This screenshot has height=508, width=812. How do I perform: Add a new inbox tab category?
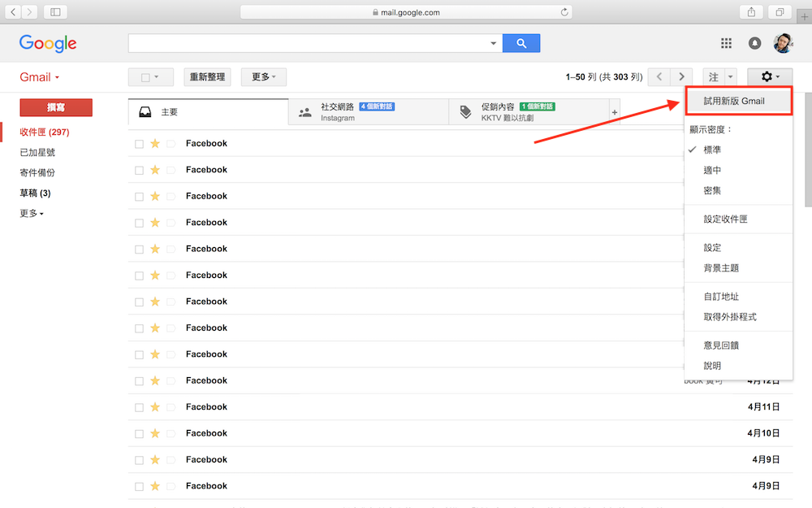[615, 112]
